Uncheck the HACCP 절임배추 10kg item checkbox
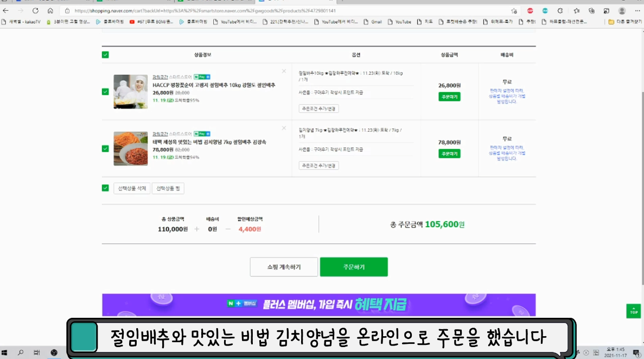 tap(105, 92)
